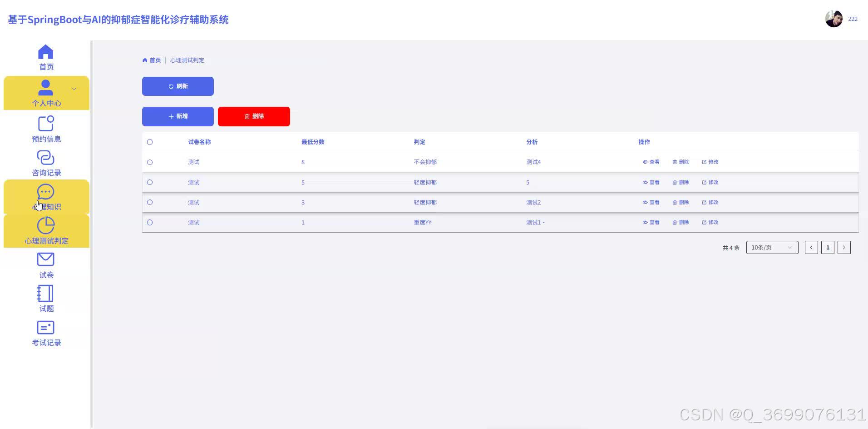Select the row with score 1

pos(150,222)
